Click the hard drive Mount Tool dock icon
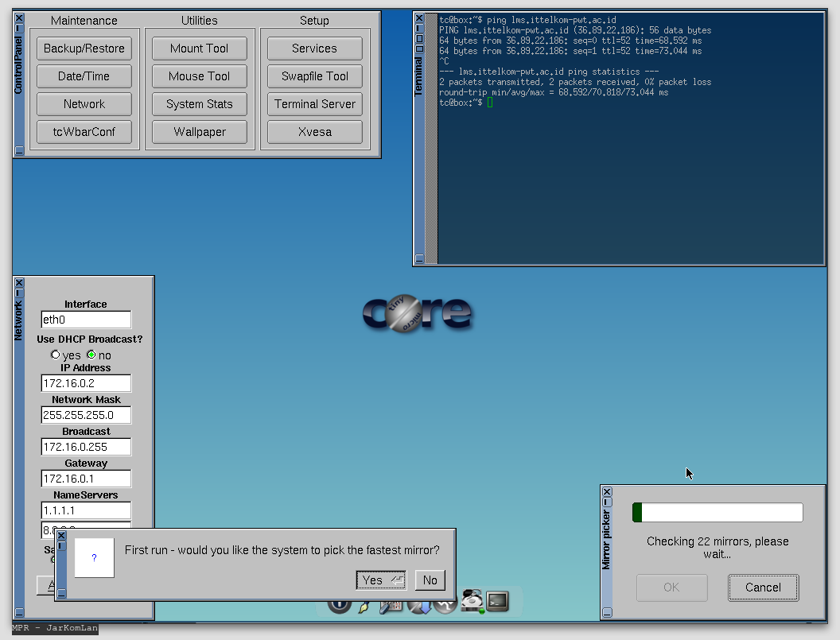Screen dimensions: 840x640 473,602
